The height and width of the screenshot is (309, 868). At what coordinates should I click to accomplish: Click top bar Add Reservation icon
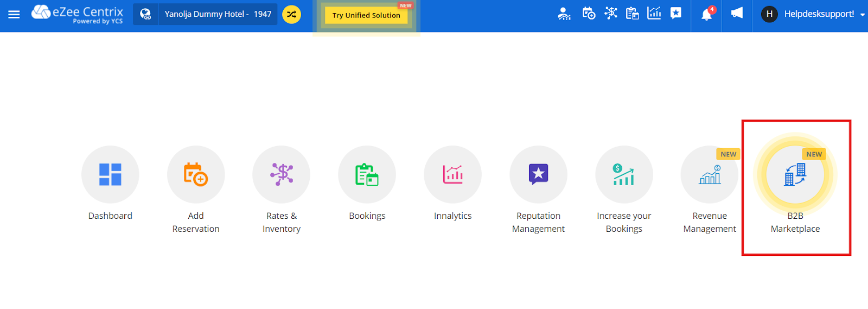coord(589,14)
